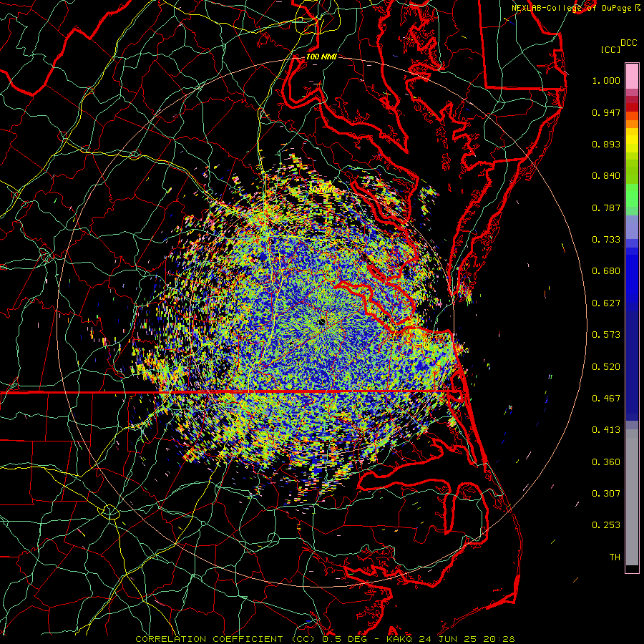Click the 0.520 scale value
The height and width of the screenshot is (644, 644).
606,367
